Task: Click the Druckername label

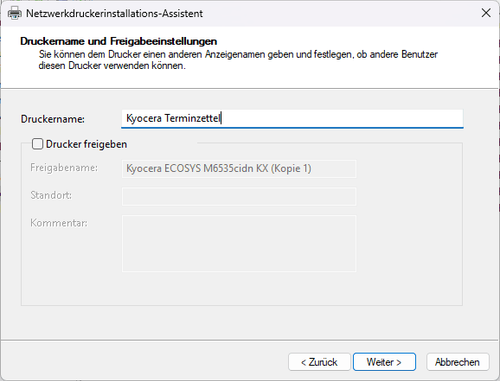Action: pos(53,119)
